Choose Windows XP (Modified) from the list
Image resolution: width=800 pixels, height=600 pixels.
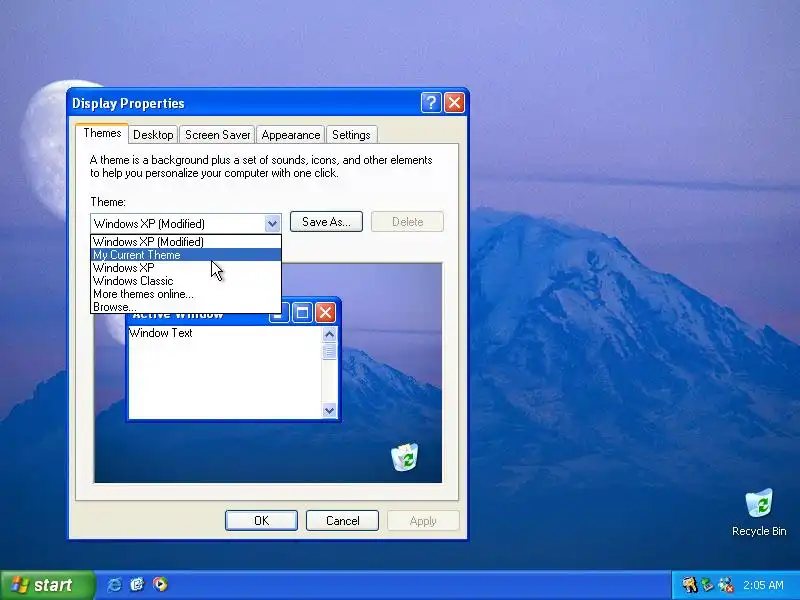pos(186,242)
